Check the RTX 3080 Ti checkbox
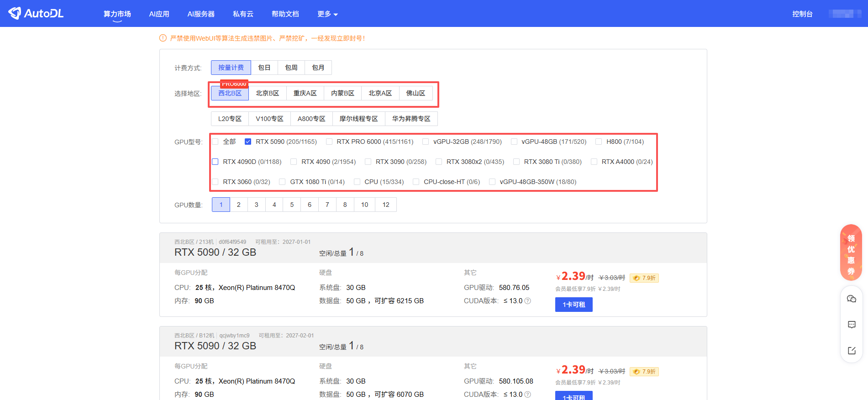 (516, 162)
